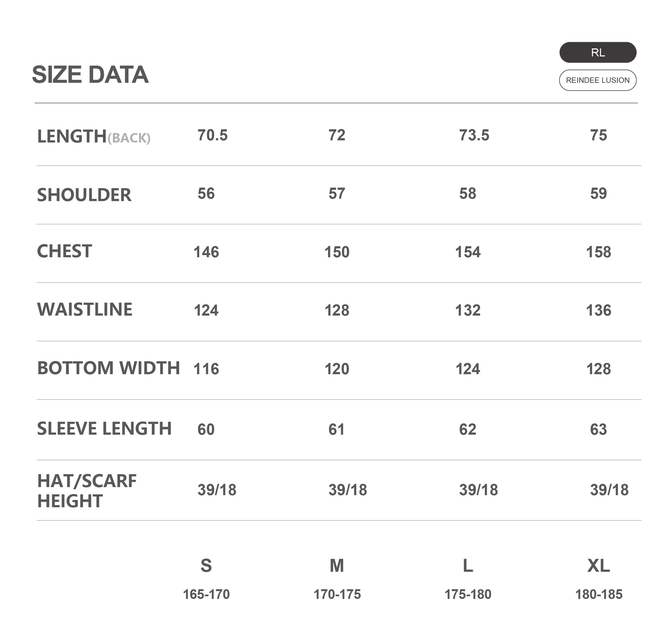Choose the XL size column label
672x618 pixels.
point(598,566)
